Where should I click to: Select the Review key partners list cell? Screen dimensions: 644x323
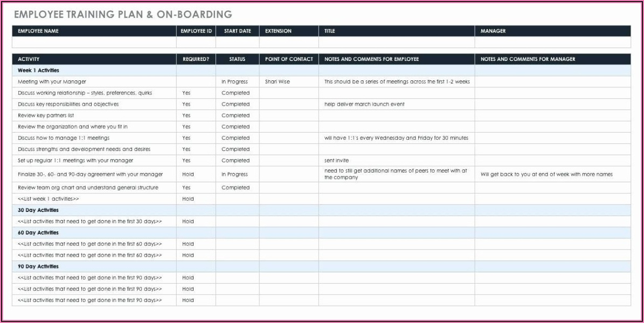[x=94, y=115]
